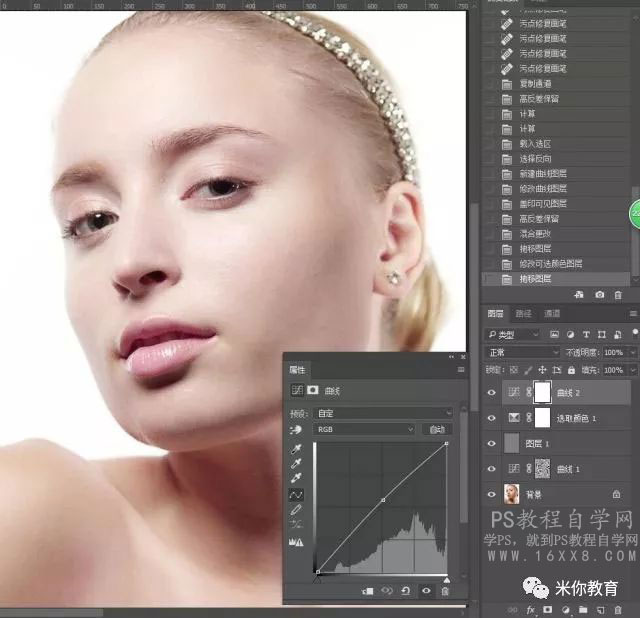Pick the black point eyedropper in Curves
The image size is (640, 618).
(x=296, y=449)
